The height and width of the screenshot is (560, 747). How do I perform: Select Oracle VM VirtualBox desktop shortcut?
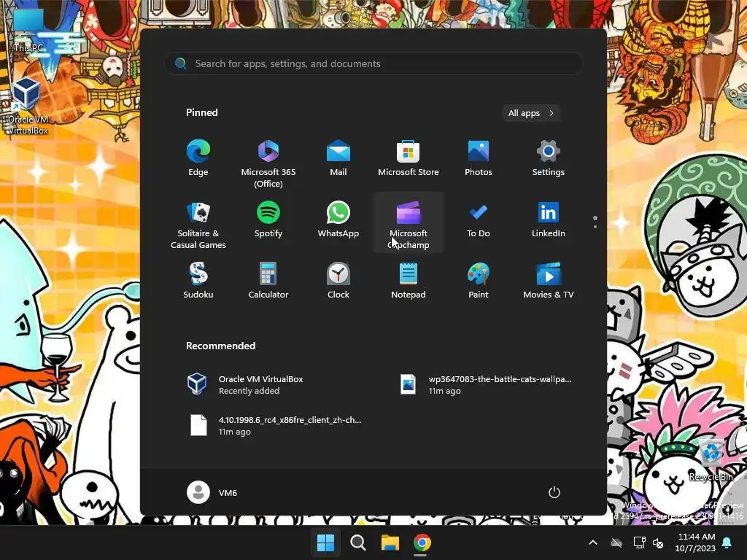(28, 106)
